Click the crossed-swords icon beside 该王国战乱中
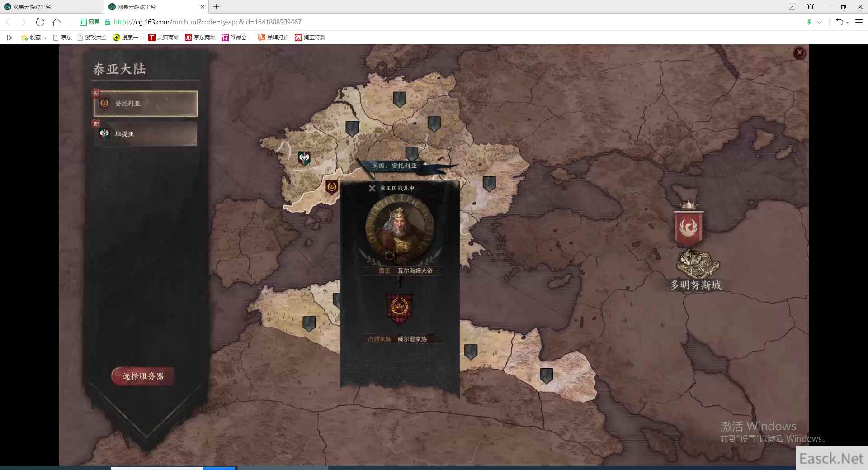 click(372, 188)
